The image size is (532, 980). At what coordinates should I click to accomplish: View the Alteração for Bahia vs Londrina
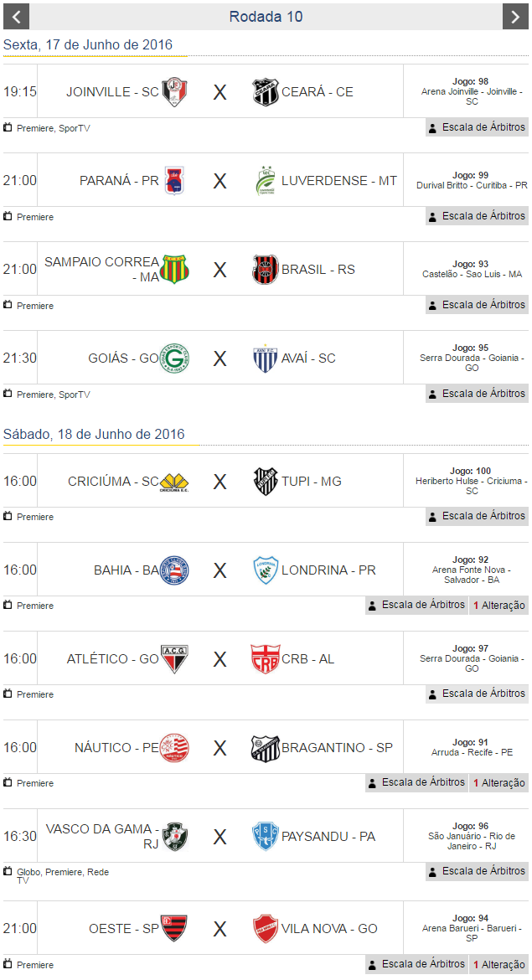(x=498, y=606)
